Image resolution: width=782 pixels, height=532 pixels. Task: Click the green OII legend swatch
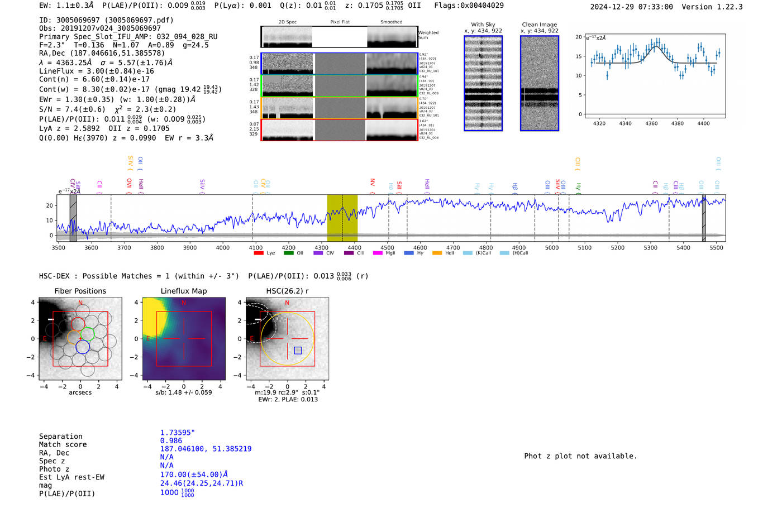tap(288, 253)
